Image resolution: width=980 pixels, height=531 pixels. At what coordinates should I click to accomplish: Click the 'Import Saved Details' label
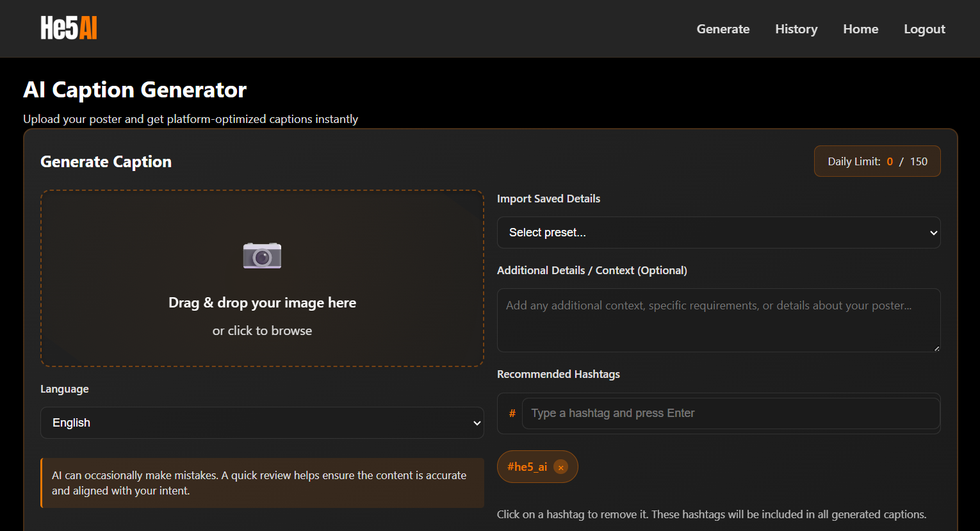(548, 199)
